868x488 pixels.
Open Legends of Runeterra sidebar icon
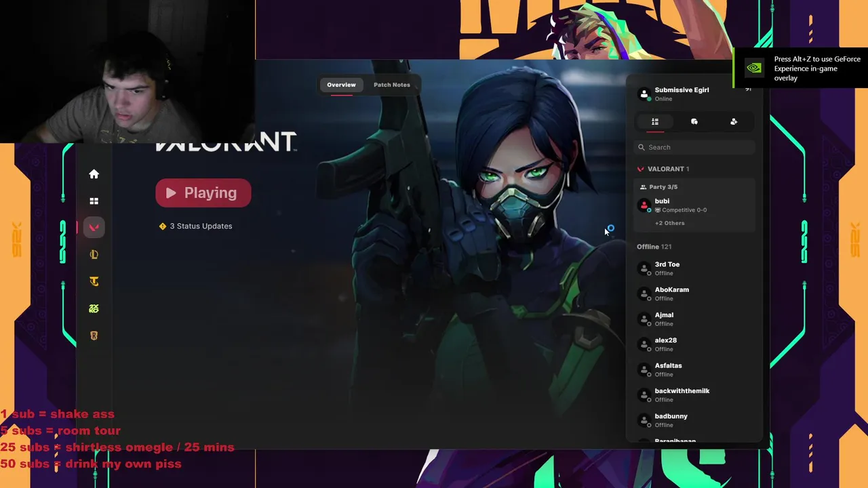tap(94, 335)
